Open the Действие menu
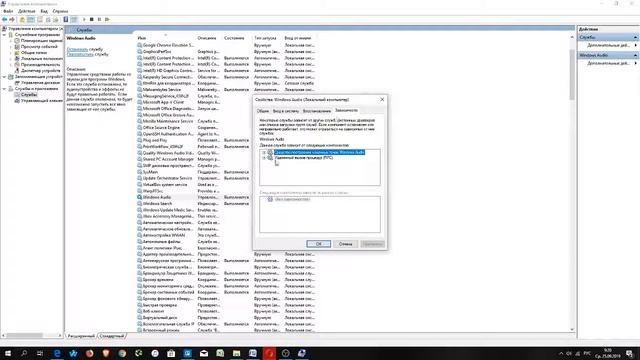This screenshot has width=640, height=360. pos(27,11)
